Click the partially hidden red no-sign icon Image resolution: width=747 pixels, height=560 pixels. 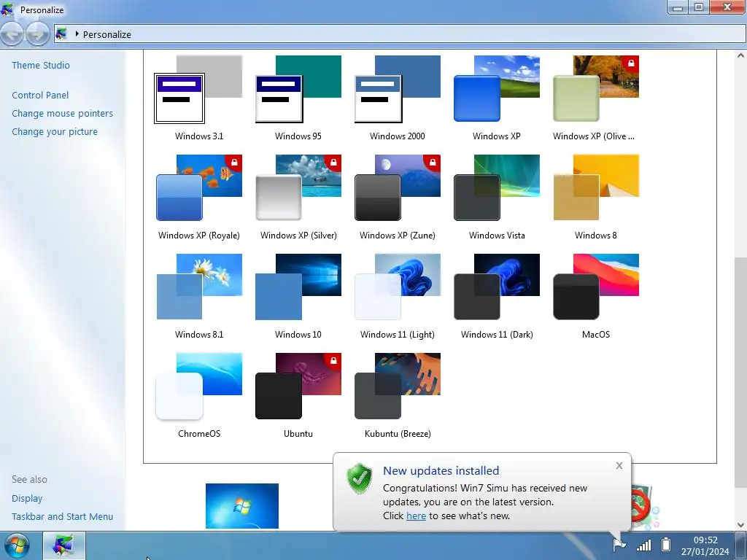[641, 506]
